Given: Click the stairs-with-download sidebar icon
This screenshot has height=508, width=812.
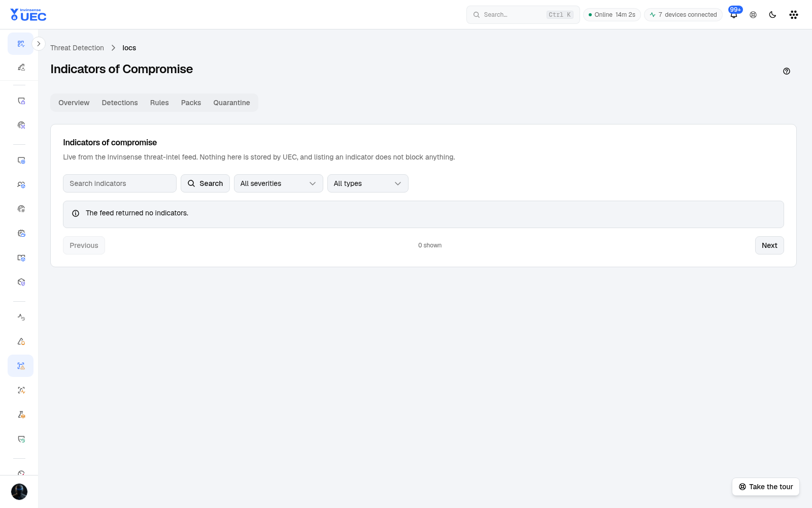Looking at the screenshot, I should coord(21,67).
